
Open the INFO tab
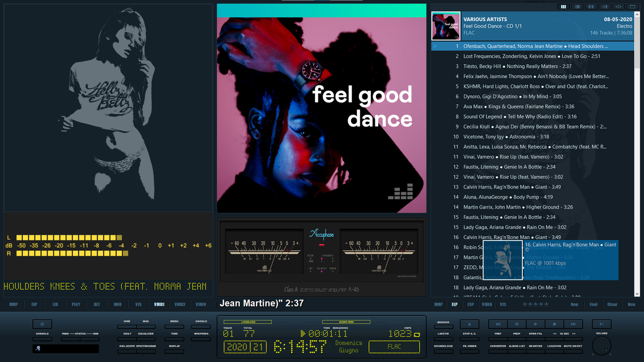click(x=117, y=304)
